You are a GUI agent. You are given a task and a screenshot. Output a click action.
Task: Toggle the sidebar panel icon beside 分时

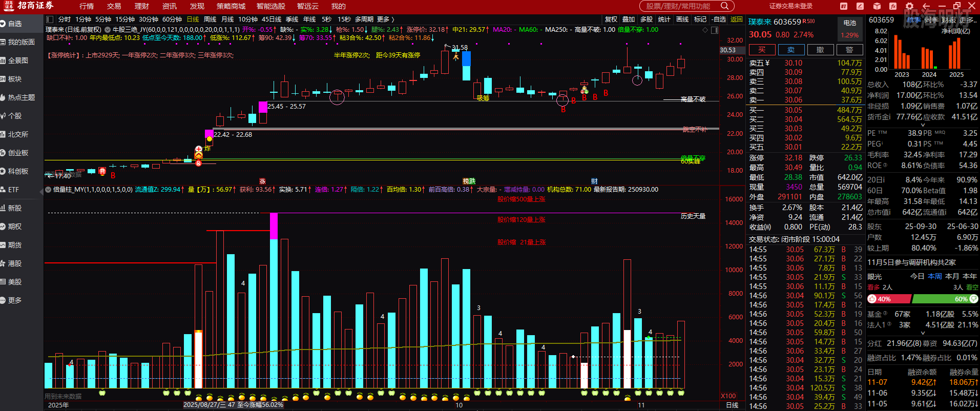[x=51, y=19]
